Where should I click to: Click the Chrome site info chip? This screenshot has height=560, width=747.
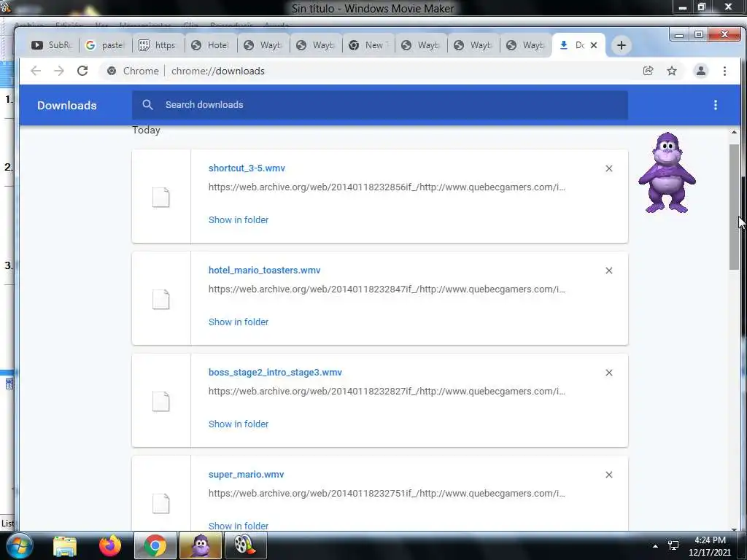point(133,71)
